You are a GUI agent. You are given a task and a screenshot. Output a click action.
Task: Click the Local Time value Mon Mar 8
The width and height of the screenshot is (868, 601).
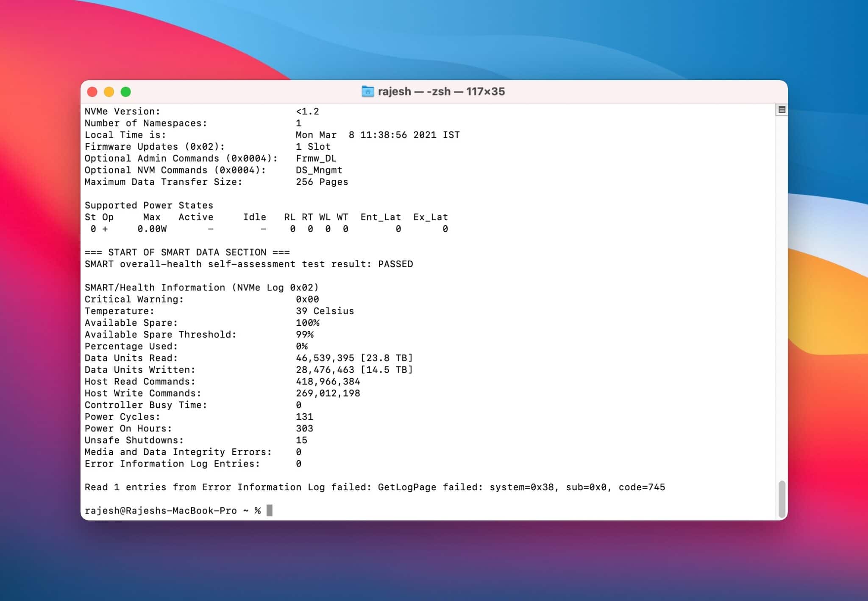[x=377, y=135]
